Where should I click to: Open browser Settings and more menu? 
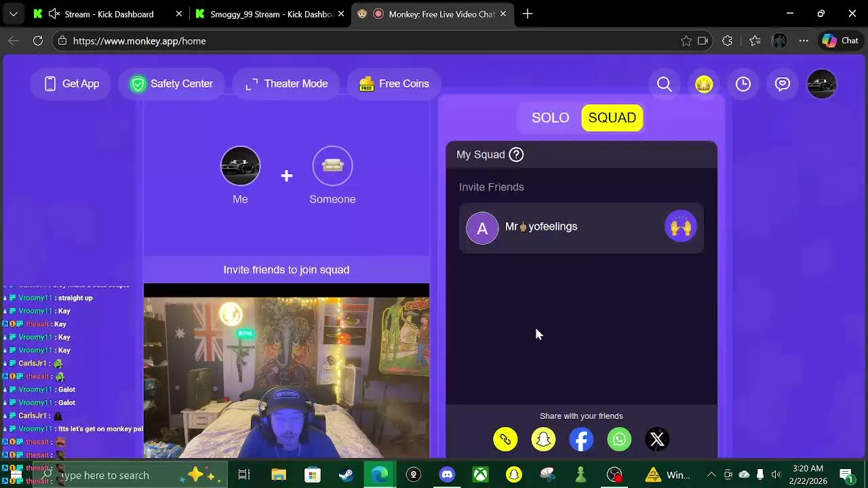click(x=804, y=41)
